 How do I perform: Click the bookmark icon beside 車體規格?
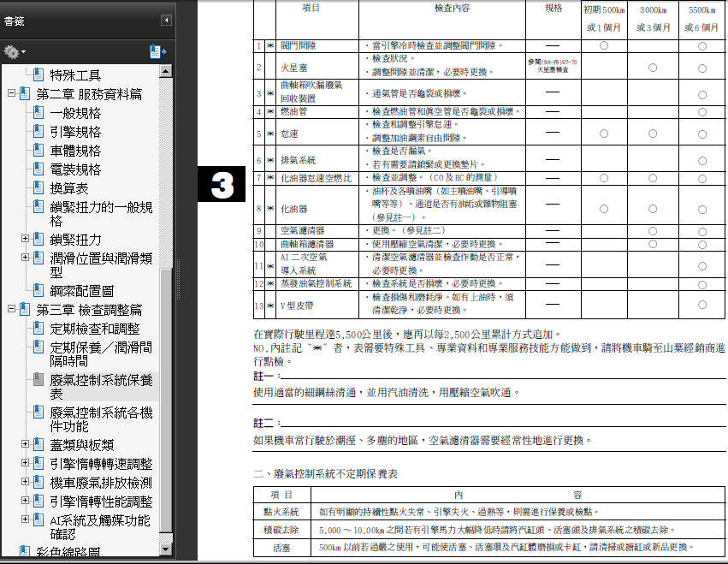tap(39, 150)
